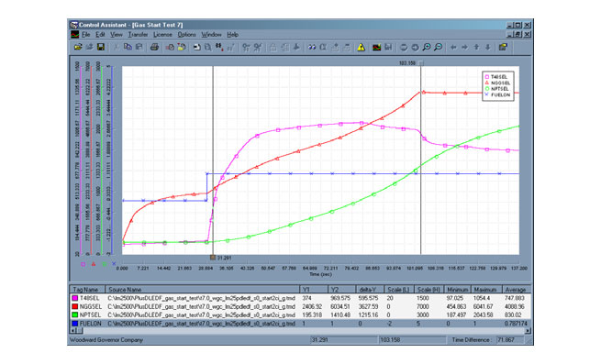Select the green circle axis marker below the scales
The height and width of the screenshot is (364, 601).
point(105,264)
